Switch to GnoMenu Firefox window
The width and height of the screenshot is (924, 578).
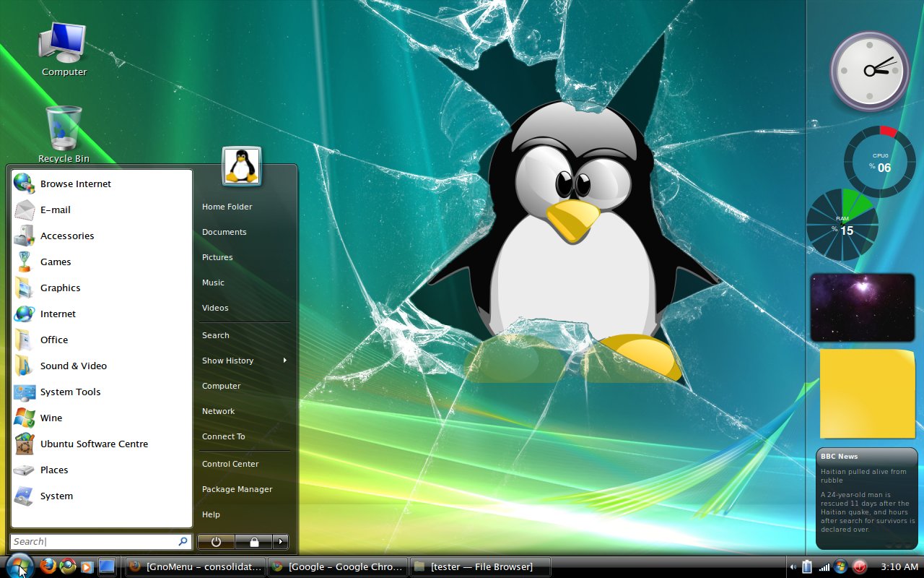coord(196,567)
